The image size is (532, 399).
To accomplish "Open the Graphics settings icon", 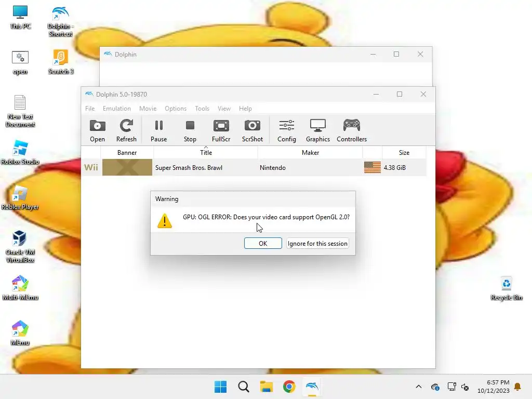I will 318,130.
